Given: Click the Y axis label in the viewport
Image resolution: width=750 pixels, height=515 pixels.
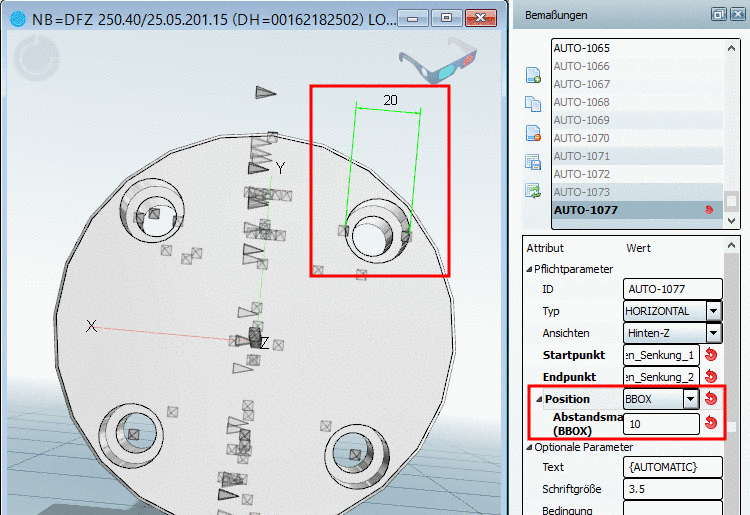Looking at the screenshot, I should (x=280, y=168).
